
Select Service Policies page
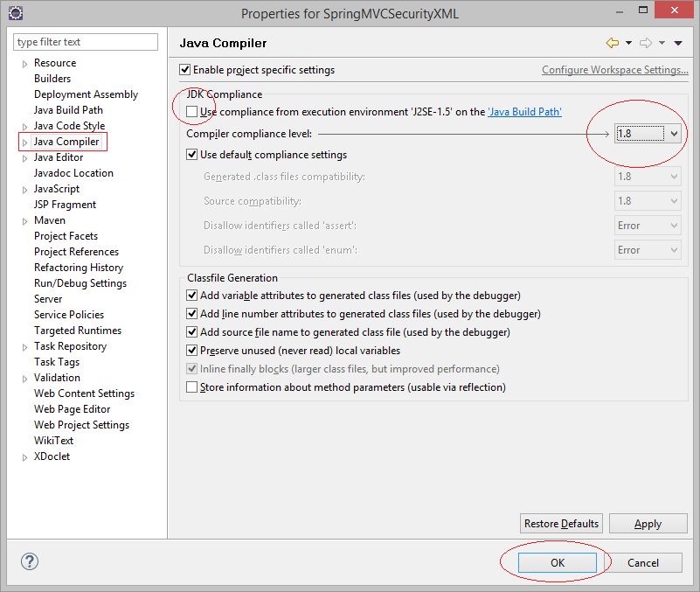[69, 315]
